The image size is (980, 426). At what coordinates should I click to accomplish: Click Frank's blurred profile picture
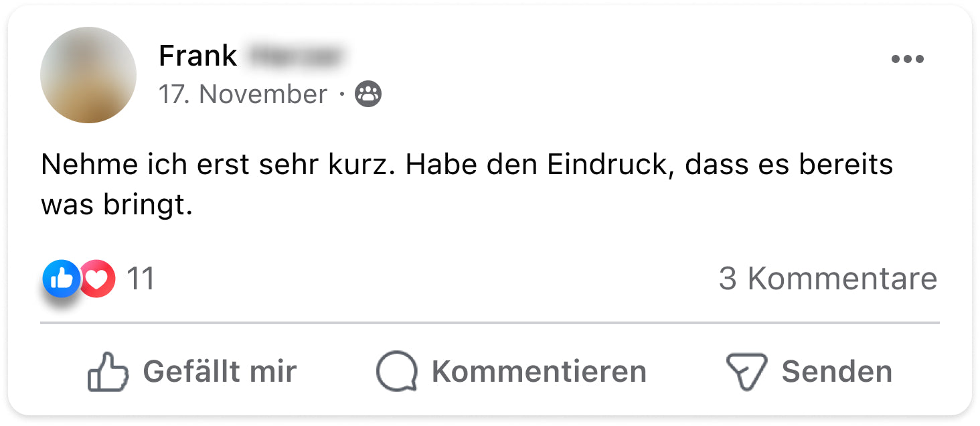point(88,75)
